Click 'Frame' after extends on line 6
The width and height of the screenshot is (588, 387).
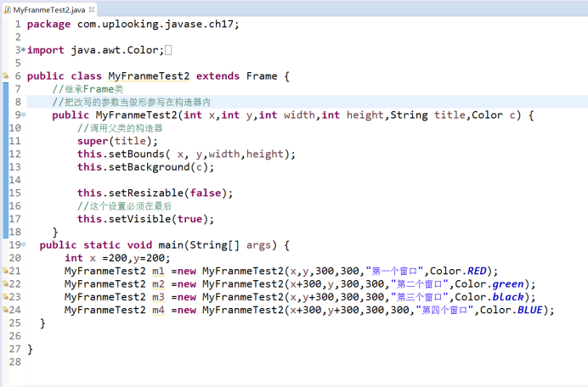tap(262, 76)
